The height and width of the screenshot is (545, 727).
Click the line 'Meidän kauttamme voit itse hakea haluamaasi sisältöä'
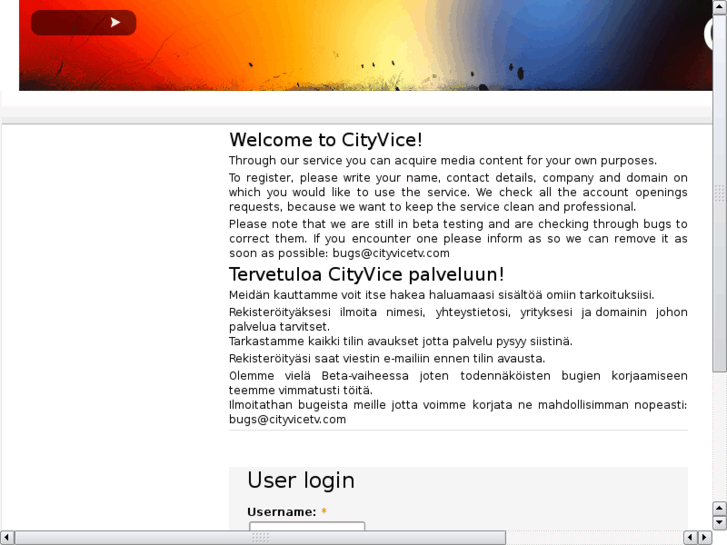441,295
